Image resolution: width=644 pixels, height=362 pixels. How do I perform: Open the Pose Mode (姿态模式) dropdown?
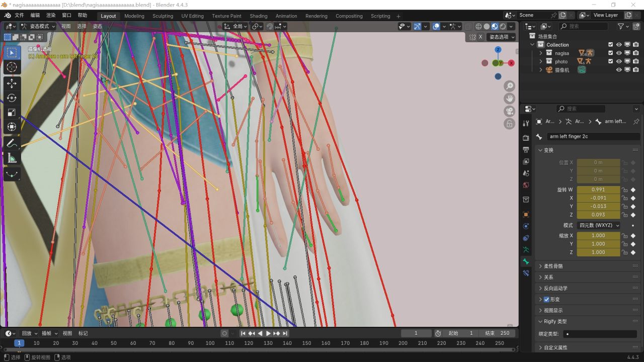(x=38, y=26)
